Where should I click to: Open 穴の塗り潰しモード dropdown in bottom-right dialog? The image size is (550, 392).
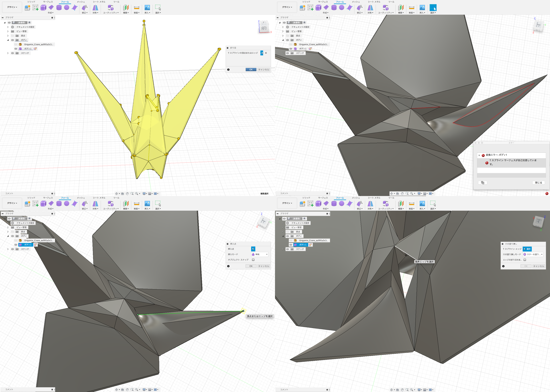tap(533, 254)
